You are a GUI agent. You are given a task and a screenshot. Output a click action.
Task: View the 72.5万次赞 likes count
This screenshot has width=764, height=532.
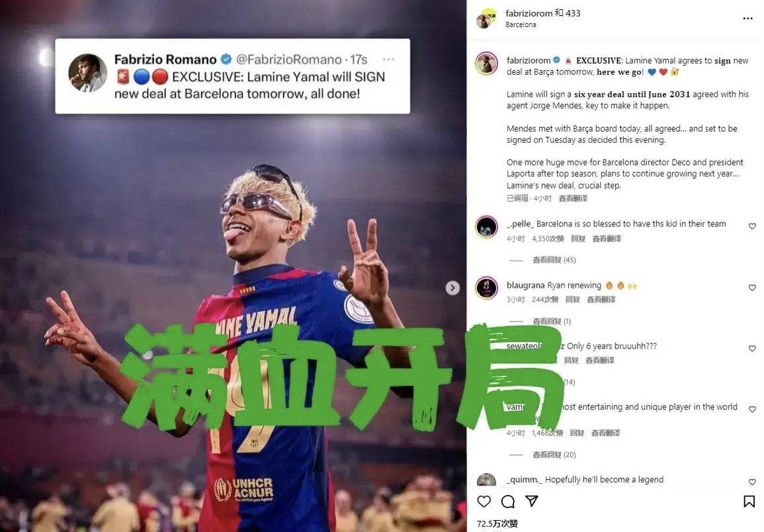pos(497,523)
